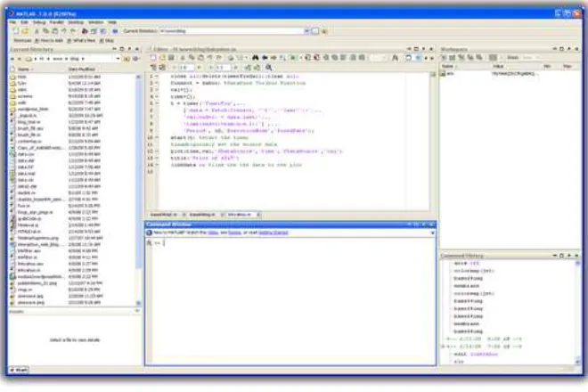Open the Stack dropdown in Workspace toolbar
This screenshot has width=588, height=392.
(530, 58)
